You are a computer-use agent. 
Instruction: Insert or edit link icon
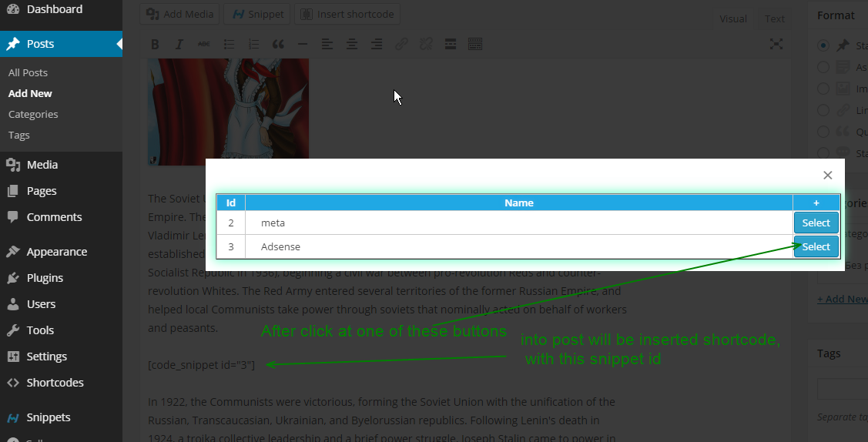[401, 44]
